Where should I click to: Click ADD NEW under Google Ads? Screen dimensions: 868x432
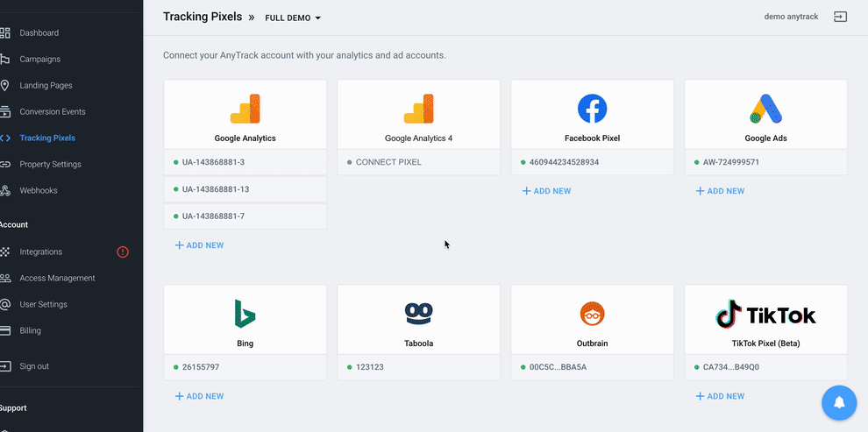720,191
